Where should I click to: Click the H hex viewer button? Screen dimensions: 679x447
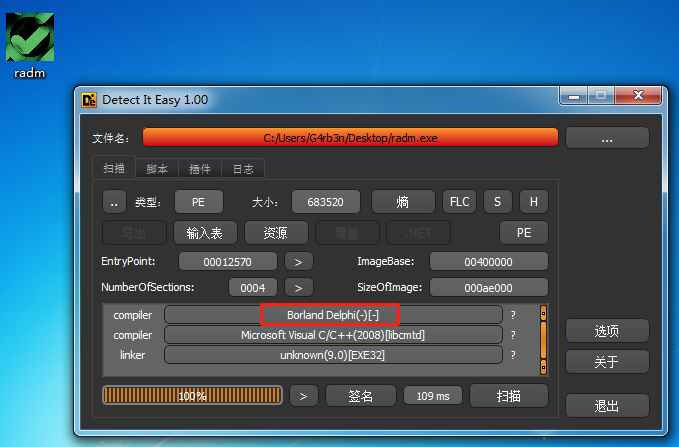tap(534, 202)
